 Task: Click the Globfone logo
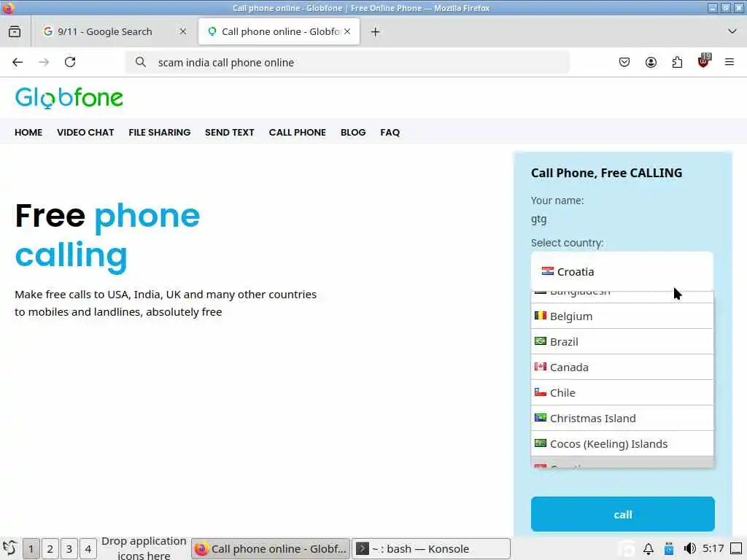69,98
